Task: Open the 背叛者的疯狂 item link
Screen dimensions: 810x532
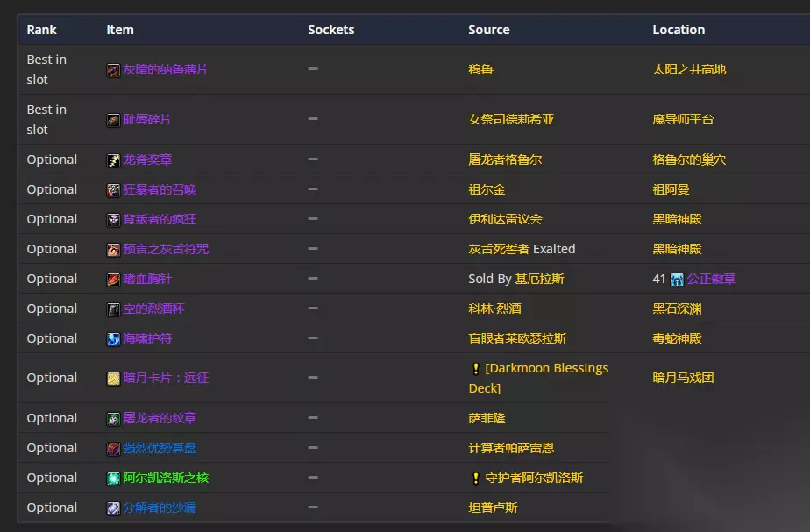Action: click(159, 219)
